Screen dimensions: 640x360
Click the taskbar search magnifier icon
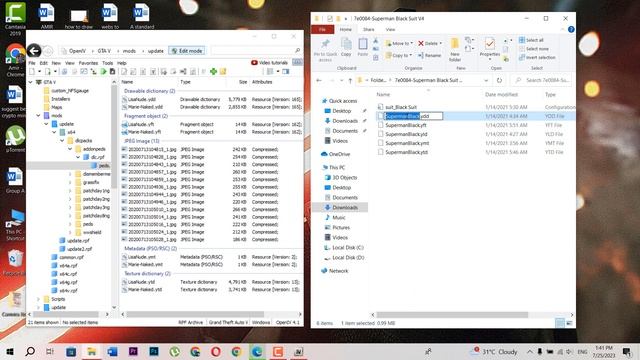point(30,351)
